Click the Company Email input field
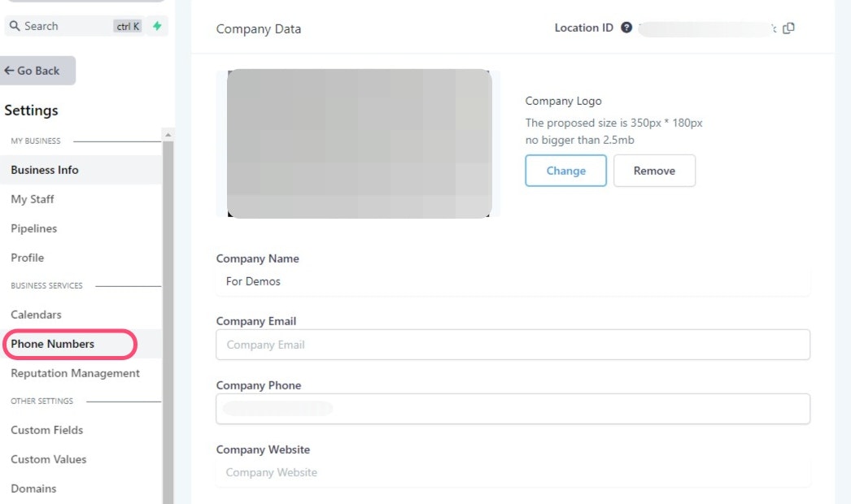The width and height of the screenshot is (851, 504). [513, 345]
